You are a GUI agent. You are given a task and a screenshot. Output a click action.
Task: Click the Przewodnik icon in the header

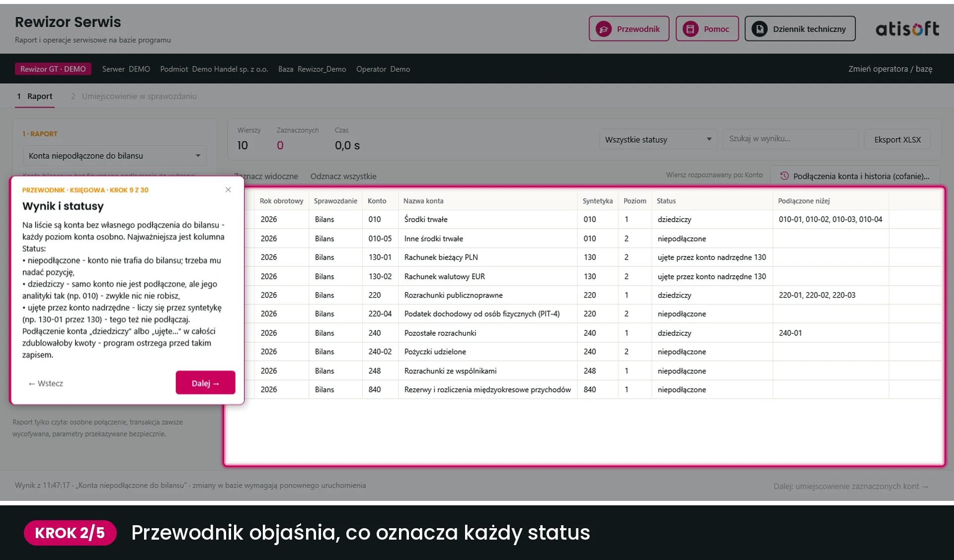604,29
